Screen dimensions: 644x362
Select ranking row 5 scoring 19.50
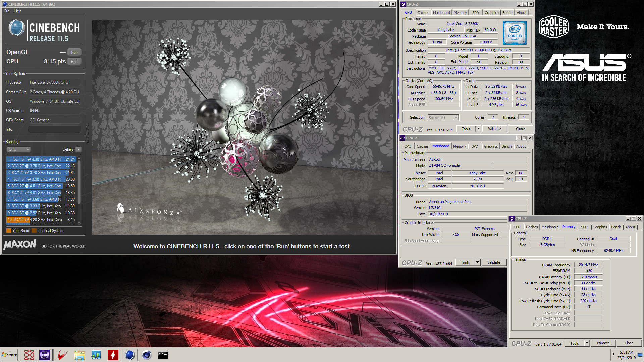pos(41,186)
